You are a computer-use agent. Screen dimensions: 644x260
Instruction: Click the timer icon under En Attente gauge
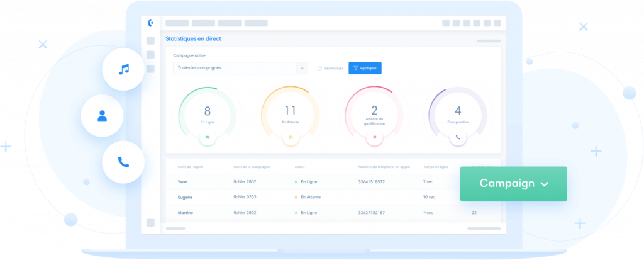tap(291, 137)
